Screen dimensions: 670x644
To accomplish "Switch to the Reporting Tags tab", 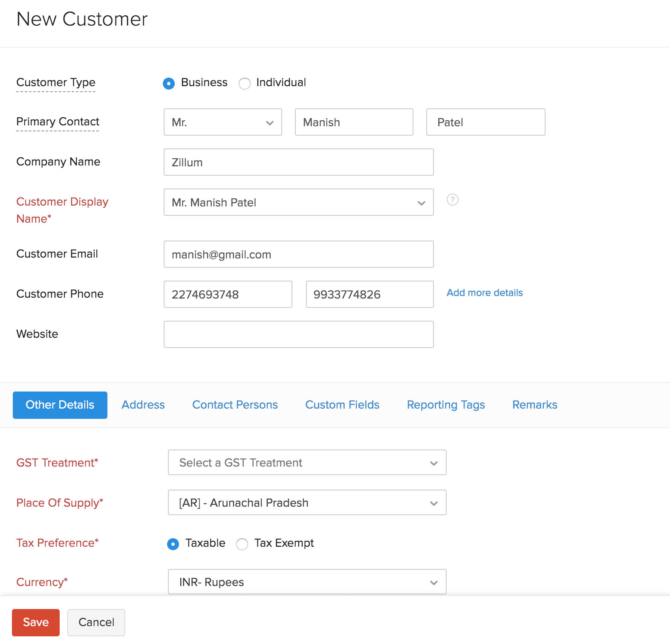I will (x=446, y=405).
